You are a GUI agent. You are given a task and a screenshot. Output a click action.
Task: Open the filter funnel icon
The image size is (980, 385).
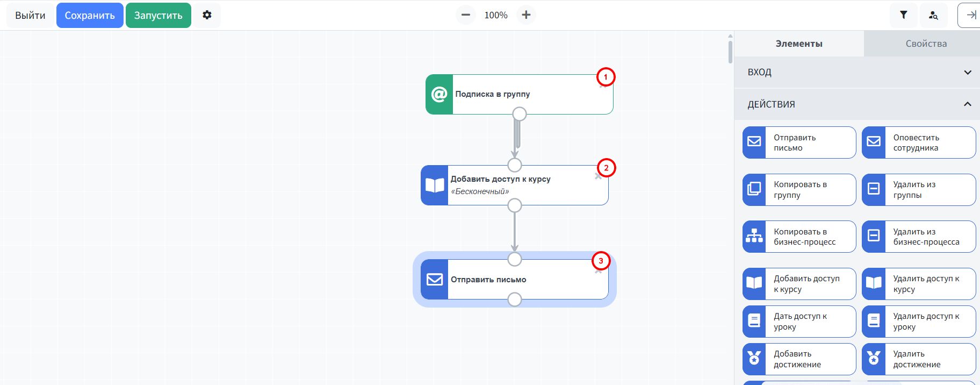[x=903, y=15]
